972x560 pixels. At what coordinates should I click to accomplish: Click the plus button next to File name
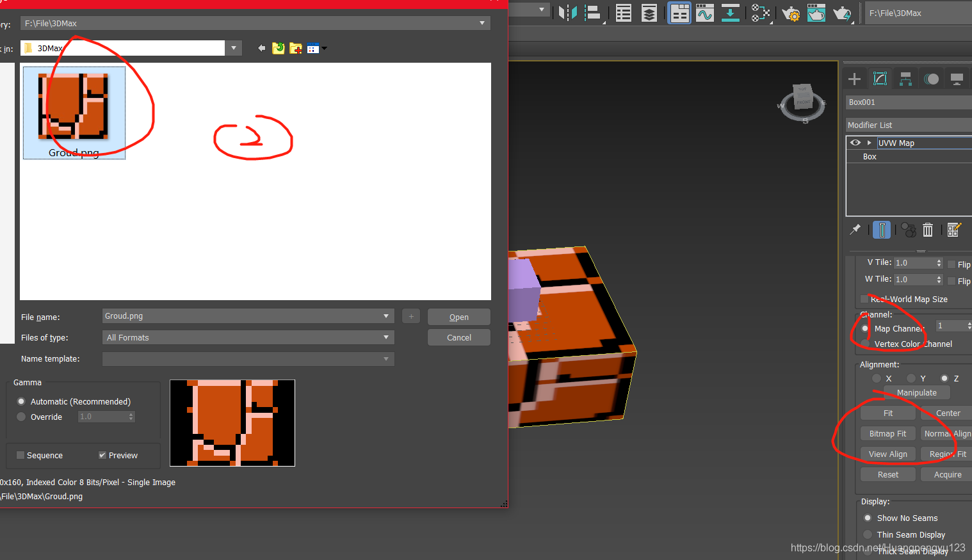tap(411, 316)
